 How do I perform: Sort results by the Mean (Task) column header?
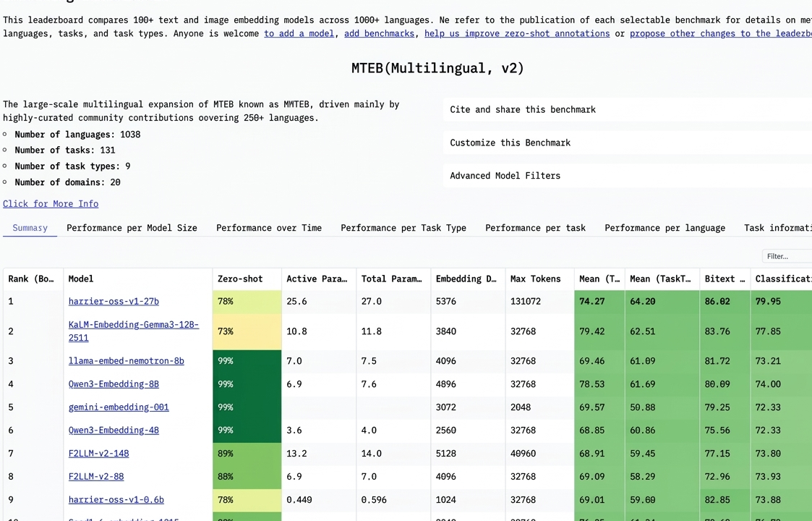pos(599,279)
